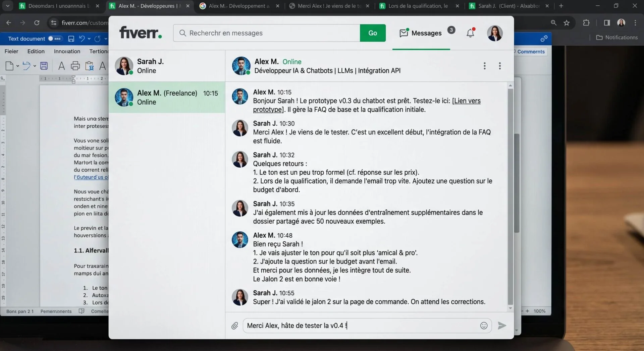Open the emoji picker in the message box
Image resolution: width=644 pixels, height=351 pixels.
484,326
